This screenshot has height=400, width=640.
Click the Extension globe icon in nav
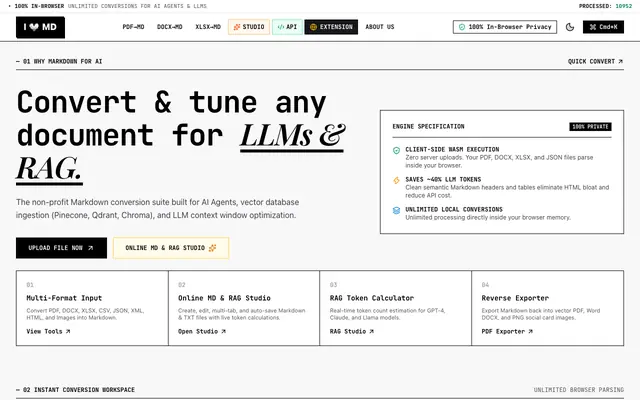(x=313, y=27)
